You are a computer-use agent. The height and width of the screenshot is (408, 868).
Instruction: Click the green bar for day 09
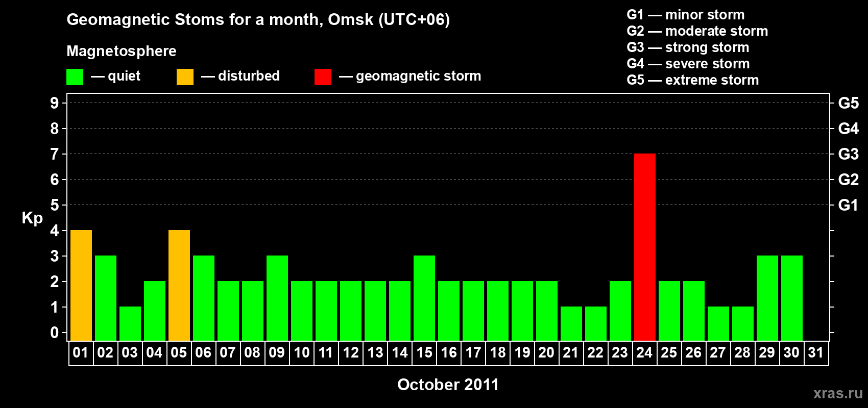click(x=277, y=298)
